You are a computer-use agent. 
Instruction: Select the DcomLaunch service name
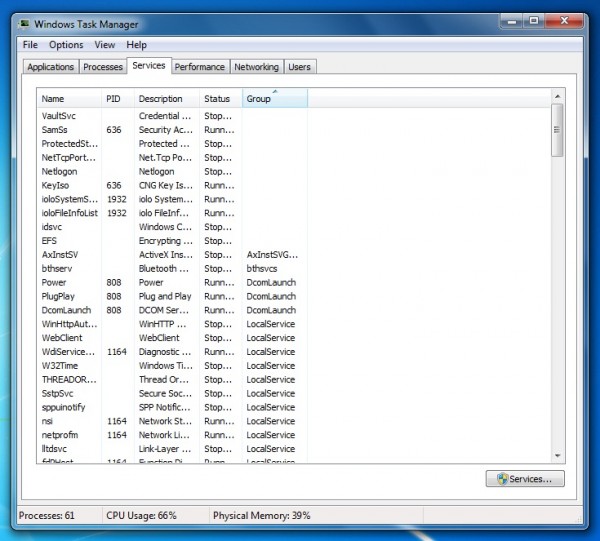click(x=66, y=310)
